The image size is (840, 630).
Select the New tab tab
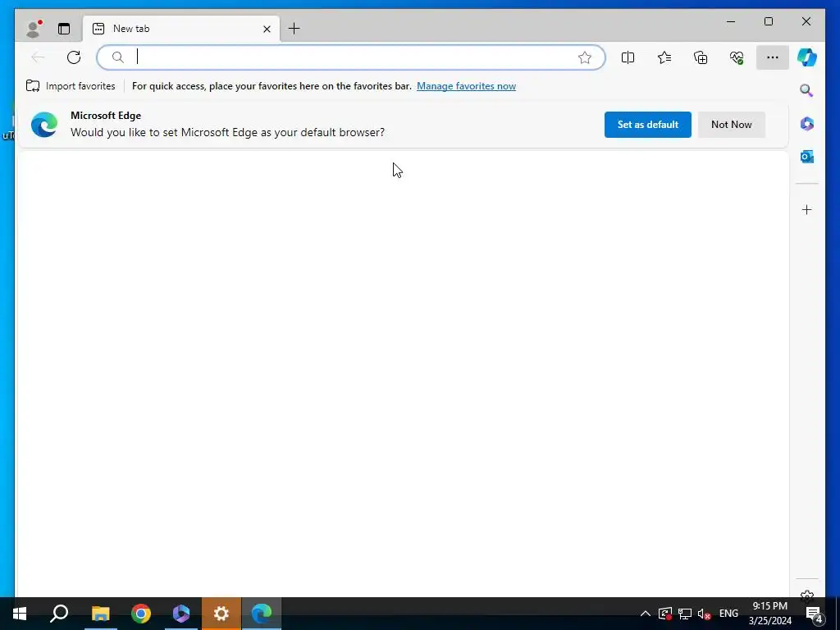point(181,29)
